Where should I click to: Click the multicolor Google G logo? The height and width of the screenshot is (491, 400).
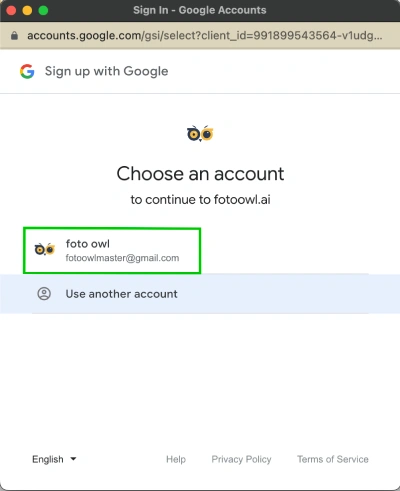click(x=27, y=71)
